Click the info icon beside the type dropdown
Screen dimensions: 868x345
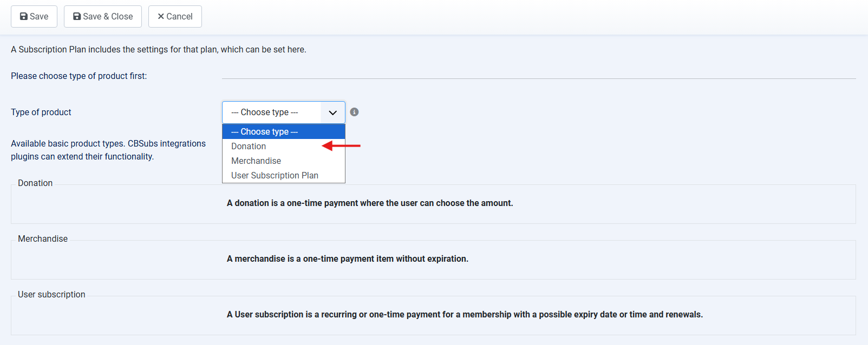coord(354,112)
